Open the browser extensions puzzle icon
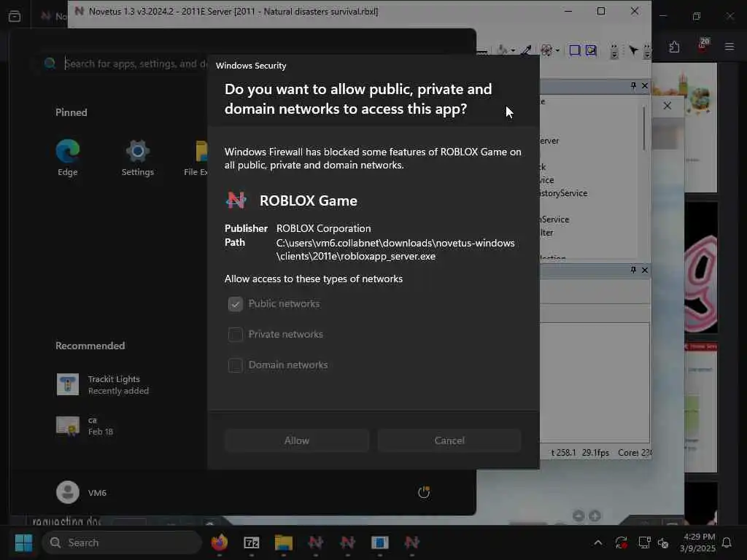Viewport: 747px width, 560px height. [x=674, y=47]
